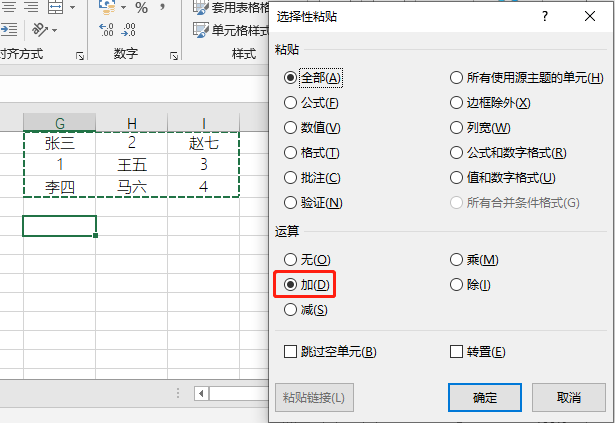Select the 验证(N) paste option
Screen dimensions: 615x423
click(313, 203)
